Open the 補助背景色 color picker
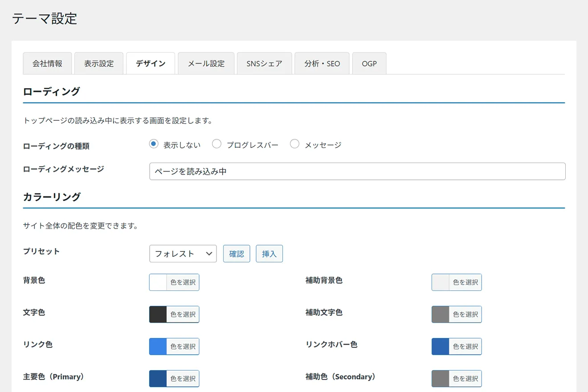The image size is (588, 392). [457, 282]
